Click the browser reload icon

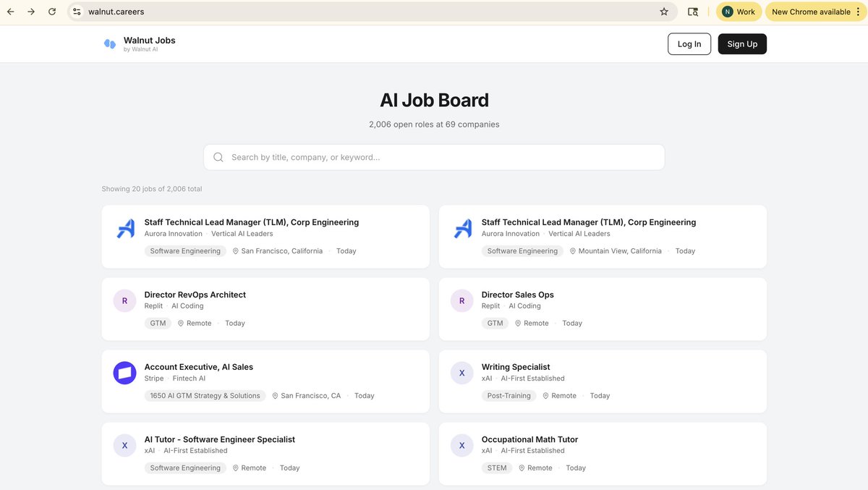[51, 11]
